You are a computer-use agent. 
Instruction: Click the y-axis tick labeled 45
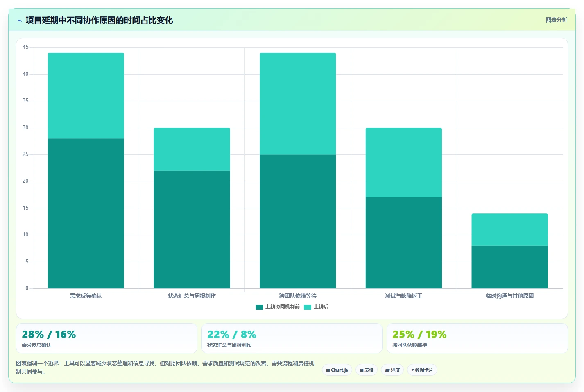[x=25, y=47]
